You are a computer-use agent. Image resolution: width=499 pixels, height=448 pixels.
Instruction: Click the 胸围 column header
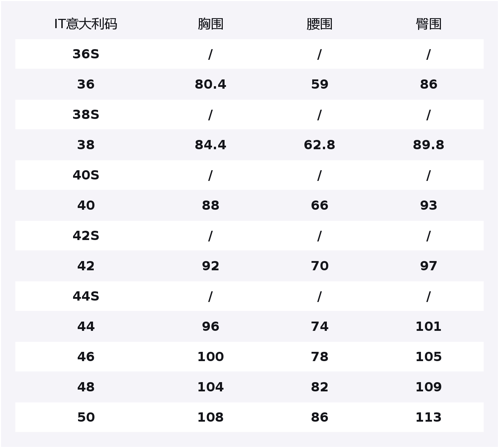210,24
